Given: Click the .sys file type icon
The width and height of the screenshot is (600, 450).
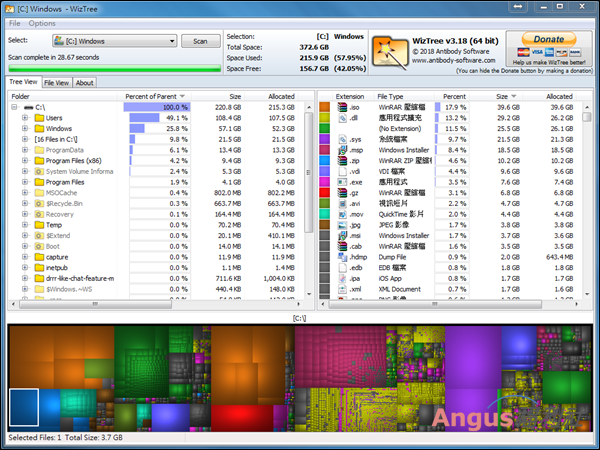Looking at the screenshot, I should click(342, 139).
